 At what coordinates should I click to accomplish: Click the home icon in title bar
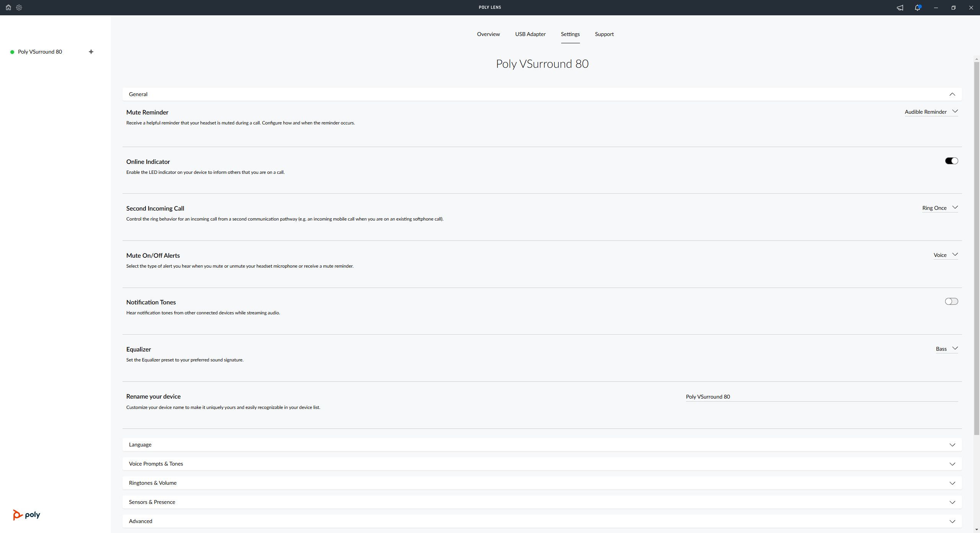pos(8,7)
